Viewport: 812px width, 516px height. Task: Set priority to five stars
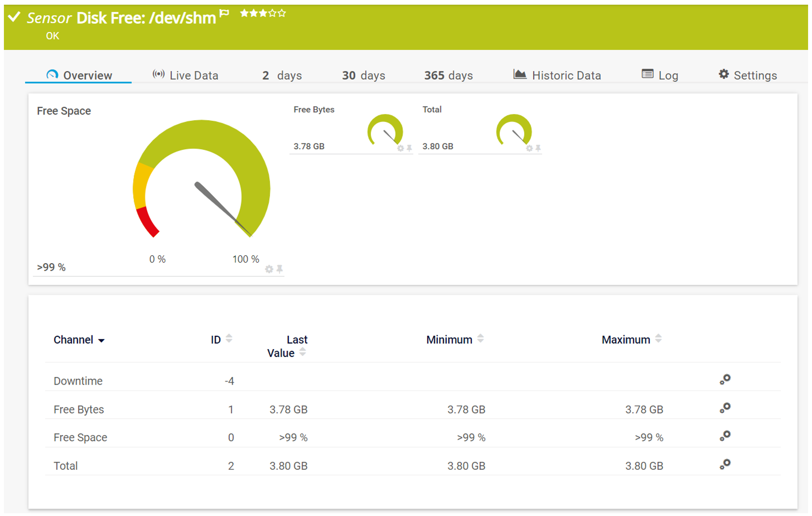(282, 14)
